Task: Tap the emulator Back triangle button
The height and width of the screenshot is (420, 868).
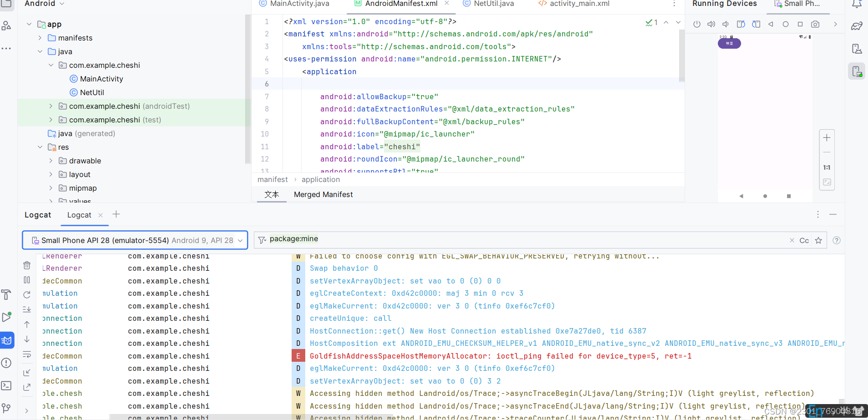Action: pos(771,24)
